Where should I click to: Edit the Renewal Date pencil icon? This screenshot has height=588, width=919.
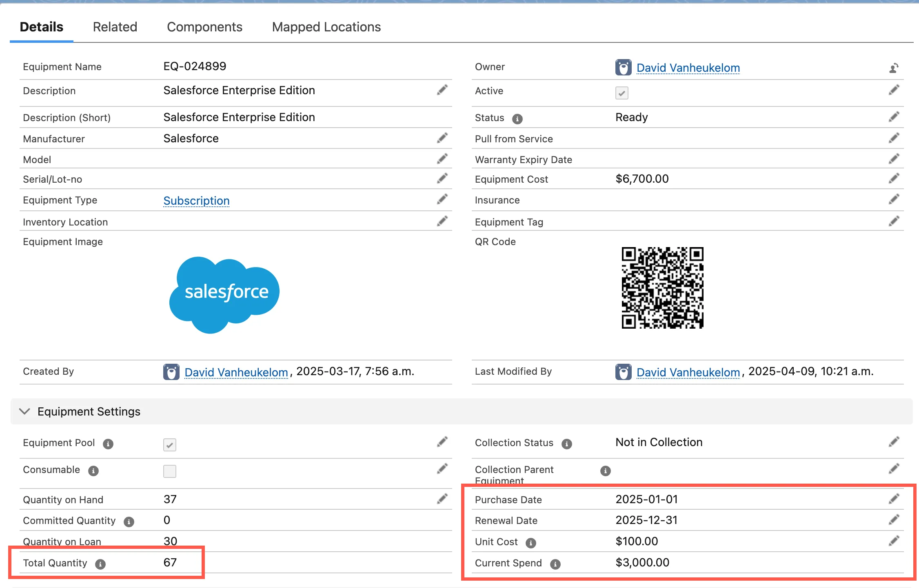click(894, 520)
